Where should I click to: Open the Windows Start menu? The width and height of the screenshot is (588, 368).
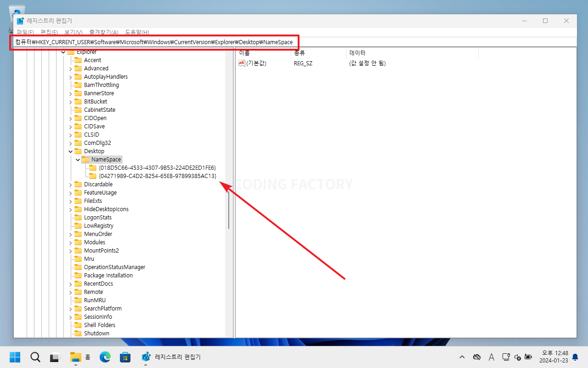tap(15, 356)
